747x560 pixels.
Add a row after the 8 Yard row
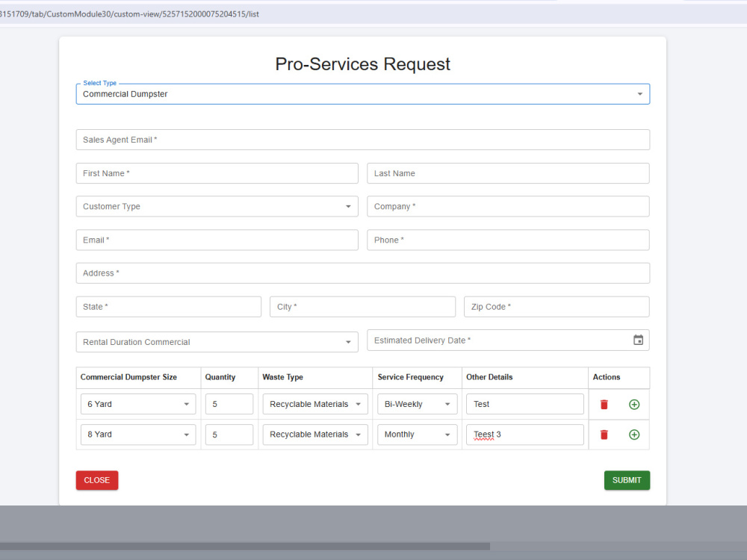pyautogui.click(x=634, y=435)
